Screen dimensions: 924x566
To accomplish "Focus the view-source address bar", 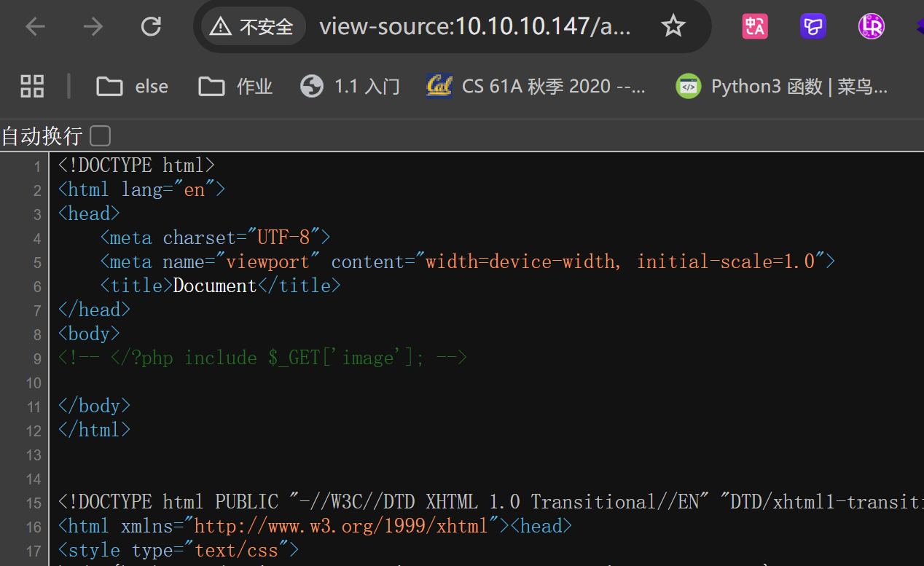I will 474,27.
